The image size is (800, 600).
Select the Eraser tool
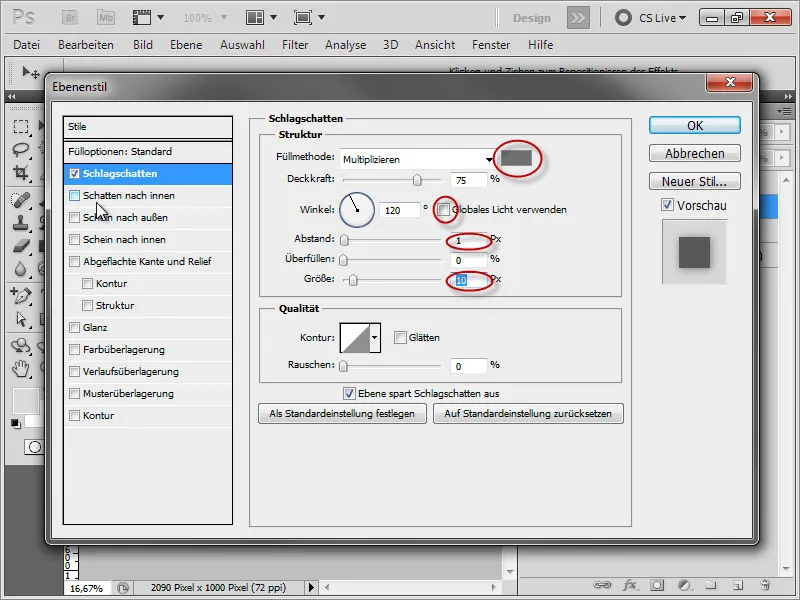click(x=21, y=246)
